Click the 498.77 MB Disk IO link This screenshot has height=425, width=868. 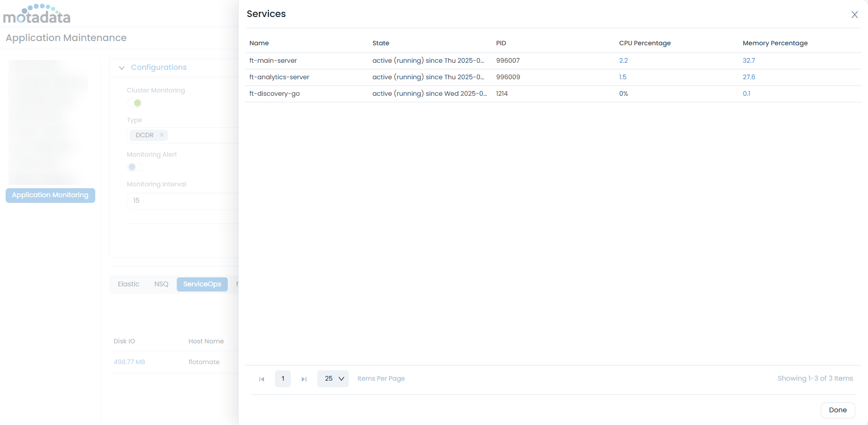(x=129, y=362)
